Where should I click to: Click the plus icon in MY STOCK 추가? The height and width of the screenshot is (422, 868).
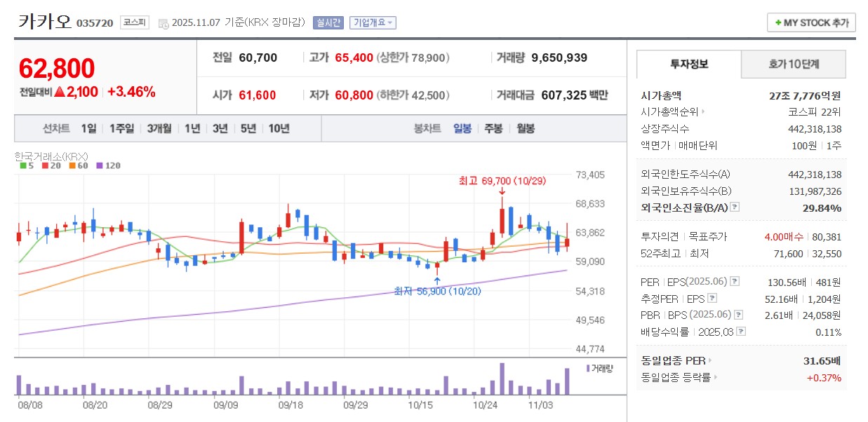[777, 22]
